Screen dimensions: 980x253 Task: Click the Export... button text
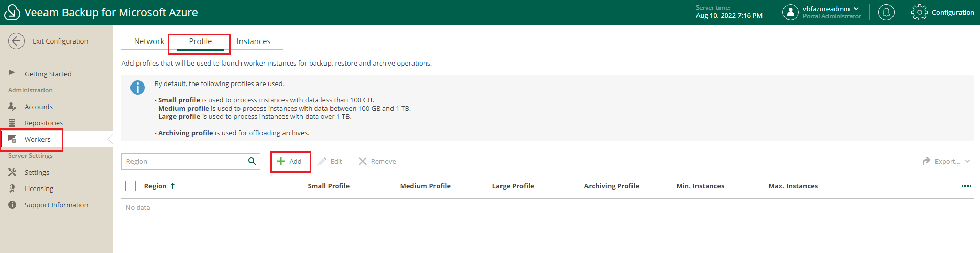pos(948,161)
